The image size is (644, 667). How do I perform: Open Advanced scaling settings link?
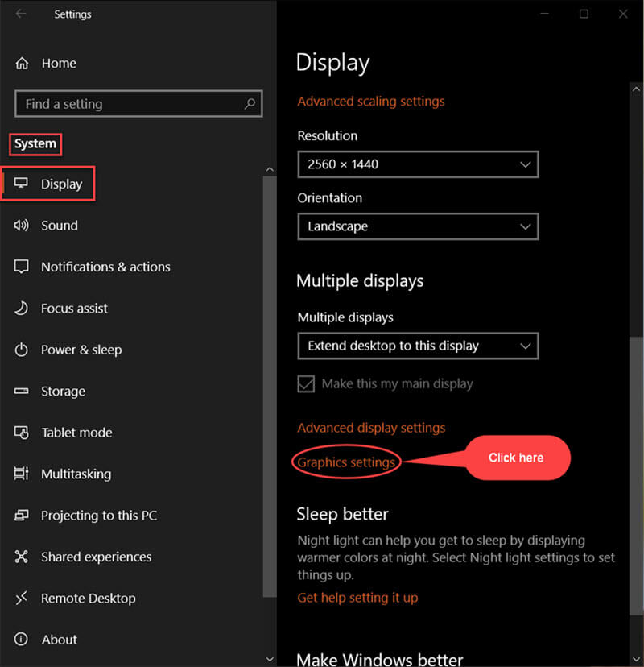(370, 101)
